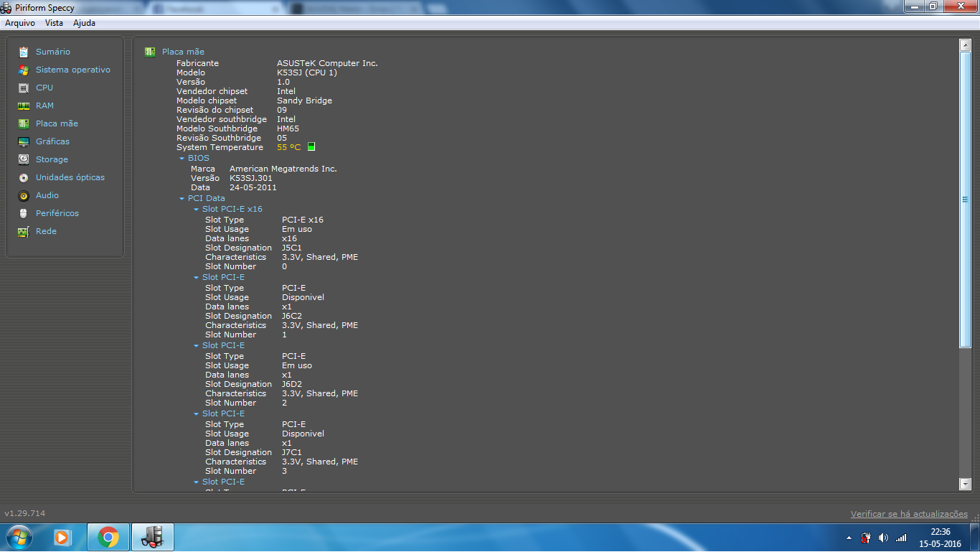The height and width of the screenshot is (552, 980).
Task: Select the Sistema operativo Windows icon
Action: point(24,70)
